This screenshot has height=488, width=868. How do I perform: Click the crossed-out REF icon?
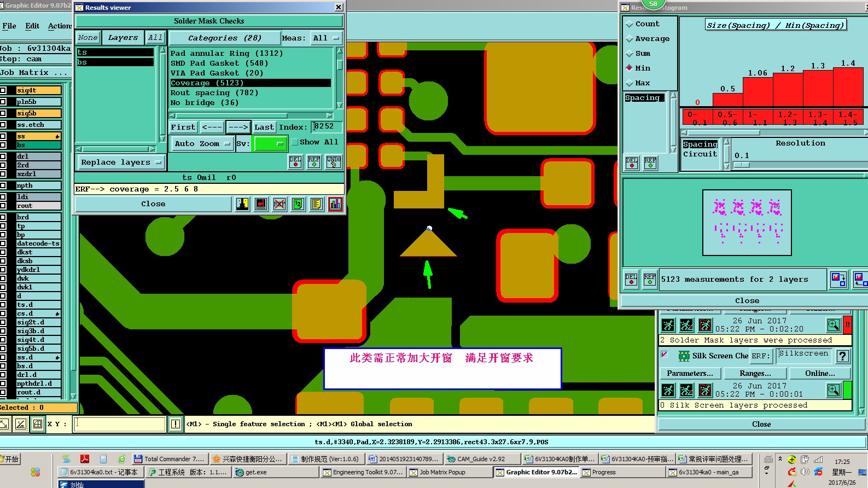279,204
